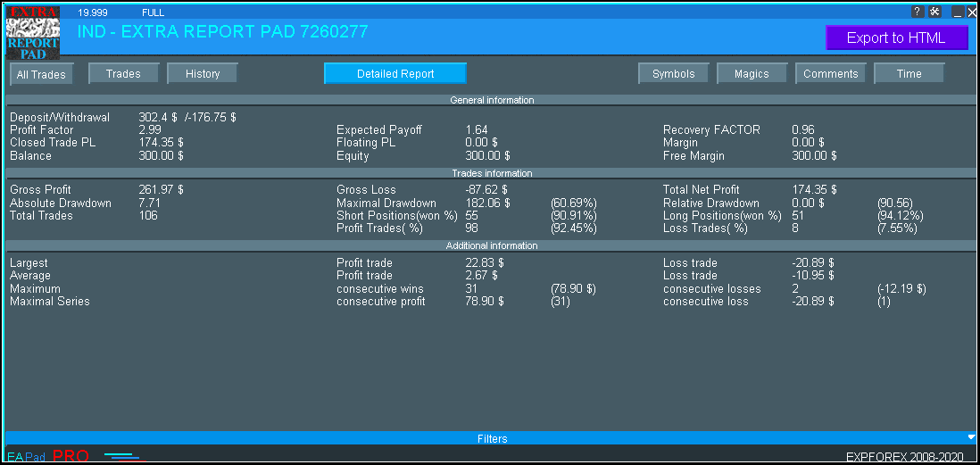The width and height of the screenshot is (980, 465).
Task: Switch to the Trades view
Action: click(x=123, y=74)
